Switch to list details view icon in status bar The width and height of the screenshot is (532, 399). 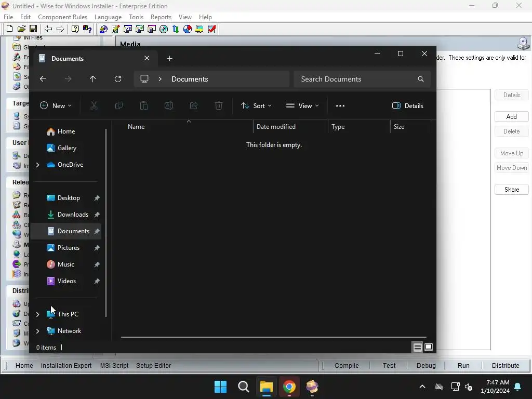coord(417,347)
